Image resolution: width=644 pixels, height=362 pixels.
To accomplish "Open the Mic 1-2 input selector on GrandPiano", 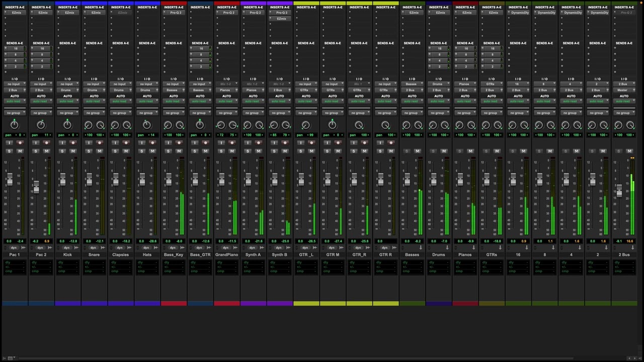I will pos(226,84).
